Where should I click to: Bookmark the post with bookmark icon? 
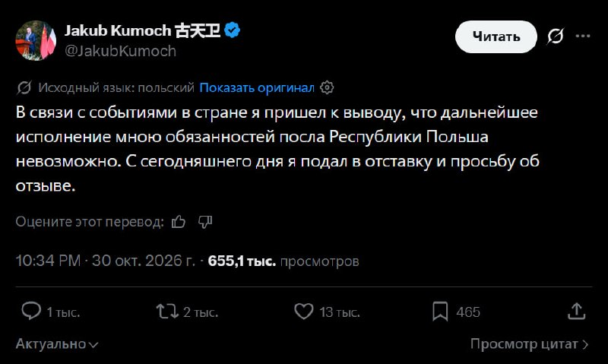[440, 312]
